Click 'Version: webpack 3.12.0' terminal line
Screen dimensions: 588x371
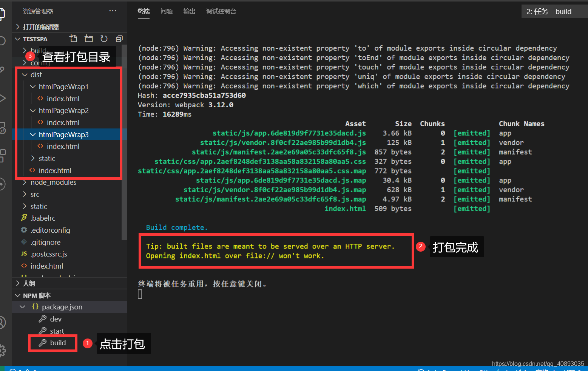185,105
